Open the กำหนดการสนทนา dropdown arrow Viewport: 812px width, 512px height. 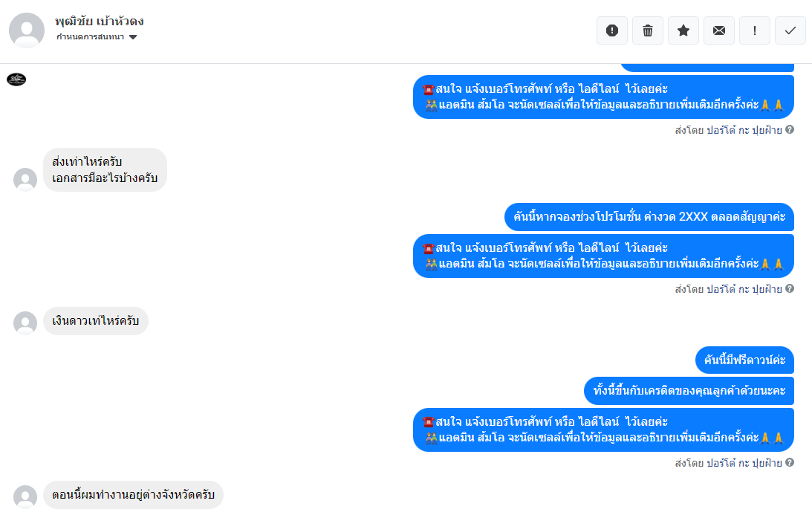click(x=133, y=37)
